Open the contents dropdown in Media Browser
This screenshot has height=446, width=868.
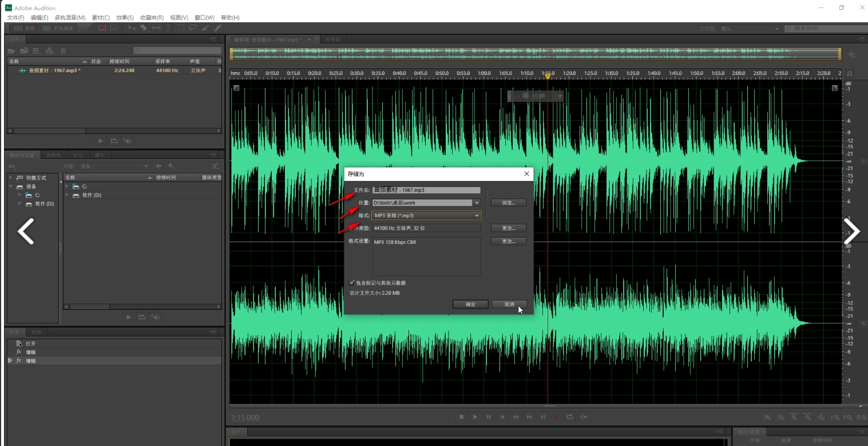click(x=146, y=166)
